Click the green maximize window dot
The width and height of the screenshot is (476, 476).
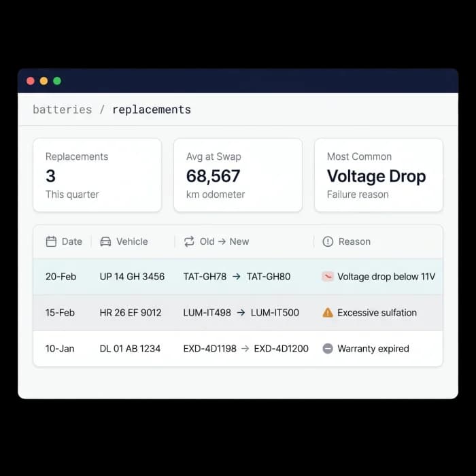[57, 81]
